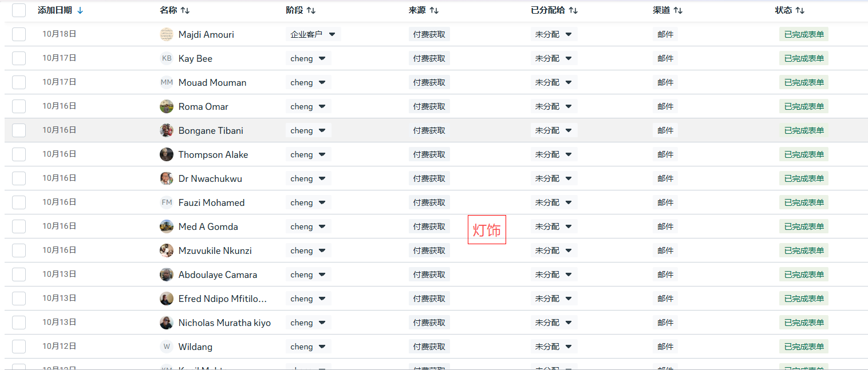Sort by 添加日期 using the blue arrow
This screenshot has height=370, width=868.
tap(80, 10)
